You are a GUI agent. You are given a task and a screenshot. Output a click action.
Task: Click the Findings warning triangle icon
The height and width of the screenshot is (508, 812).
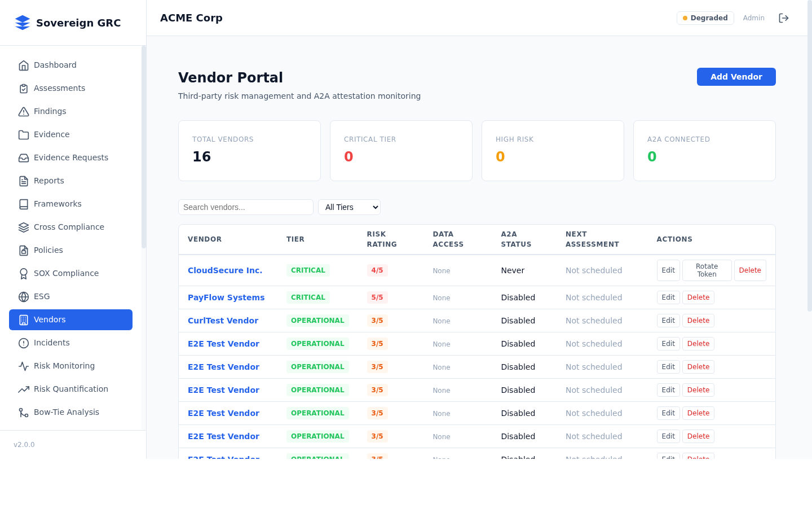[x=24, y=112]
